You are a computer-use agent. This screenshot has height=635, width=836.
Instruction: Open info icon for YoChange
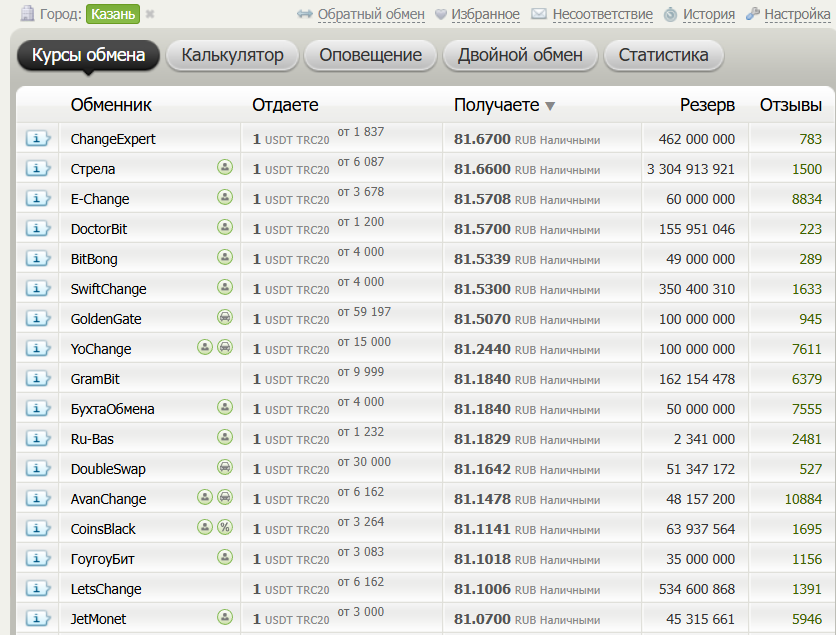point(37,349)
